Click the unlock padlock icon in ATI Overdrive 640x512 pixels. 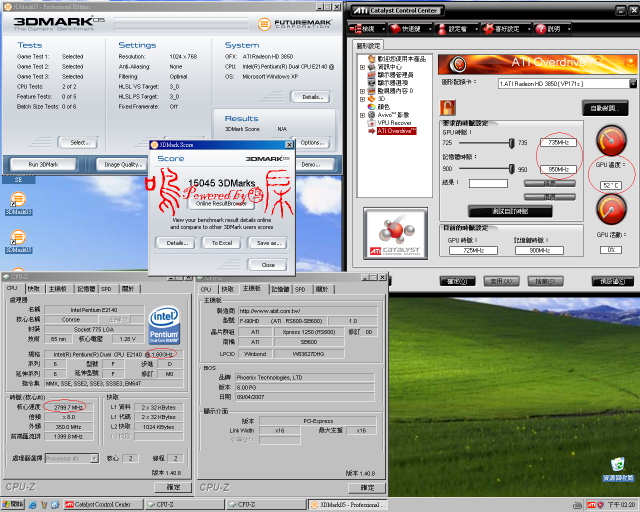pos(448,108)
